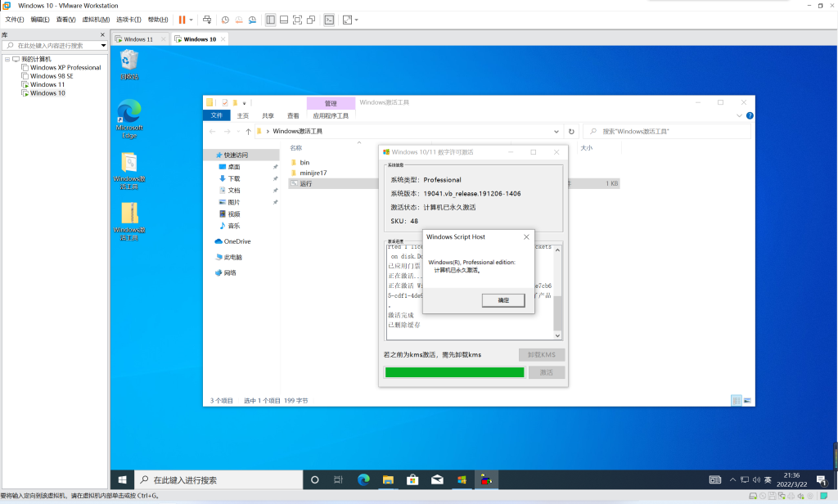Refresh the Windows激活工具 folder view
Image resolution: width=838 pixels, height=504 pixels.
click(x=571, y=132)
